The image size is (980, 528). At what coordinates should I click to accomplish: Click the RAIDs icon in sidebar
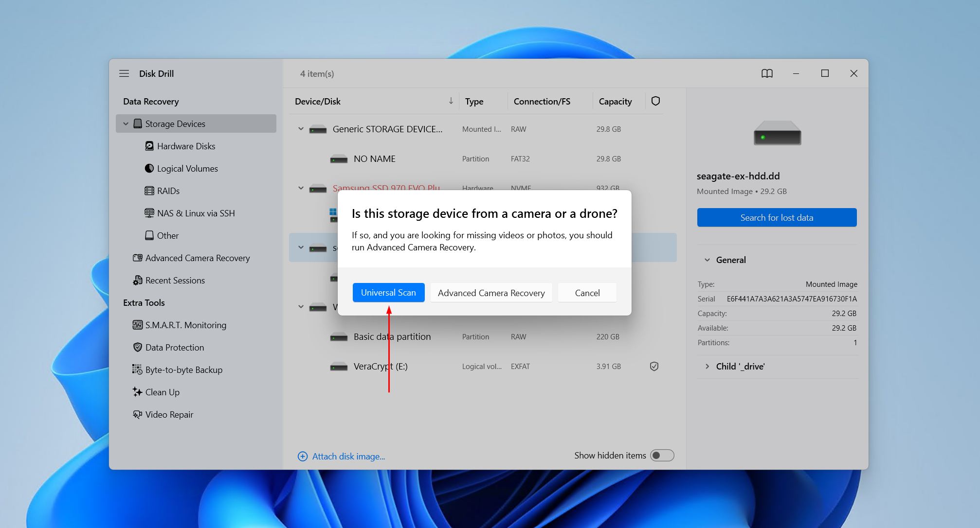[x=149, y=191]
